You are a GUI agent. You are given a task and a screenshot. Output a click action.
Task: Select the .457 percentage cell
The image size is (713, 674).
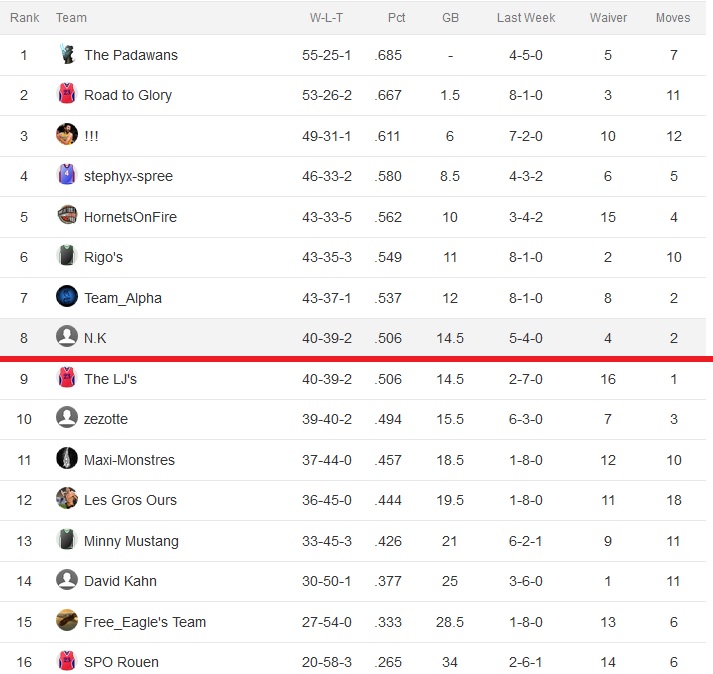(x=388, y=460)
